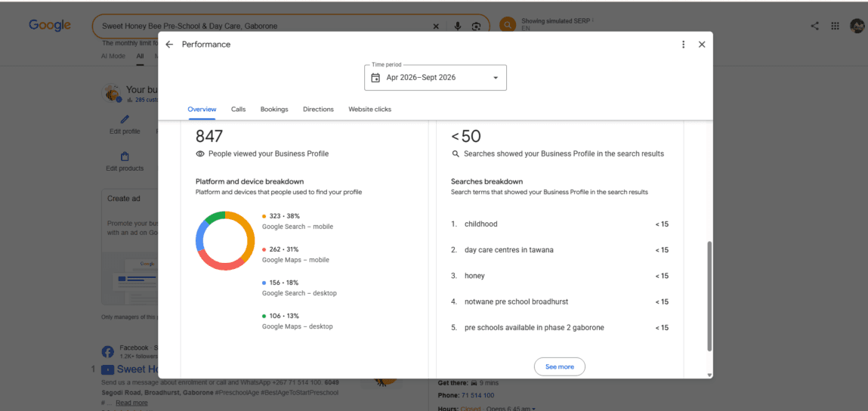Image resolution: width=868 pixels, height=411 pixels.
Task: Close the Performance dialog
Action: pyautogui.click(x=702, y=45)
